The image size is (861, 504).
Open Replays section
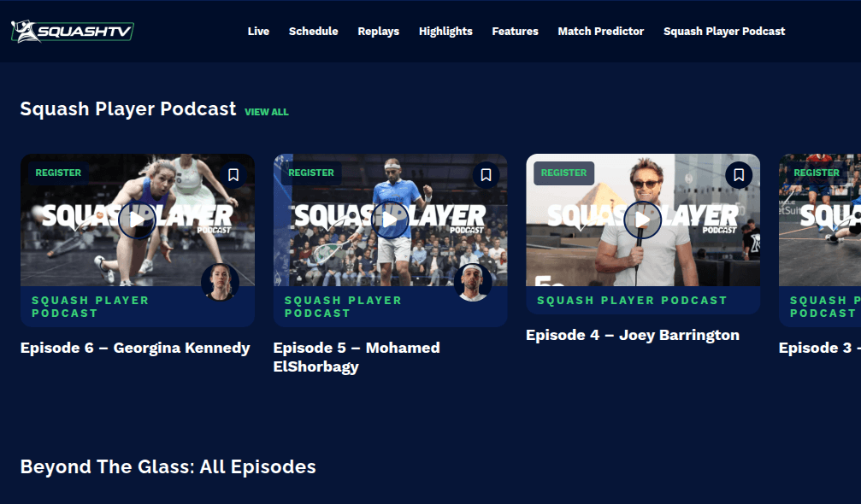click(378, 32)
